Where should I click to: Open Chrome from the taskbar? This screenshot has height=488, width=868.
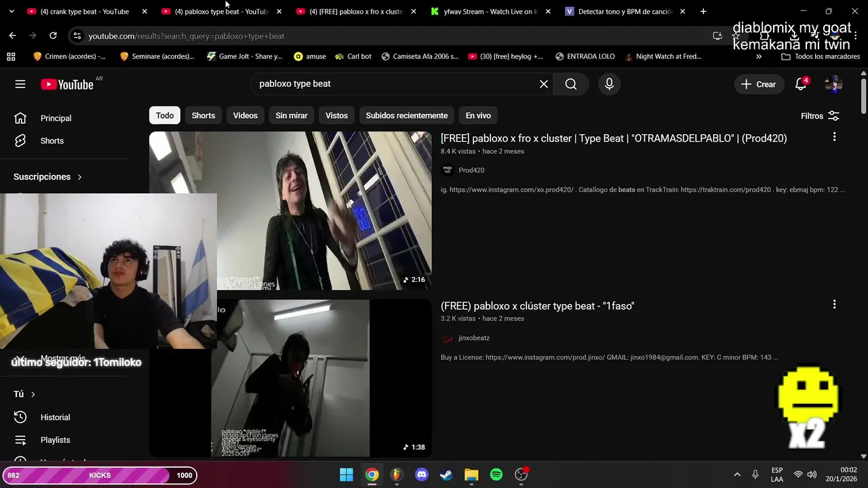pos(372,474)
